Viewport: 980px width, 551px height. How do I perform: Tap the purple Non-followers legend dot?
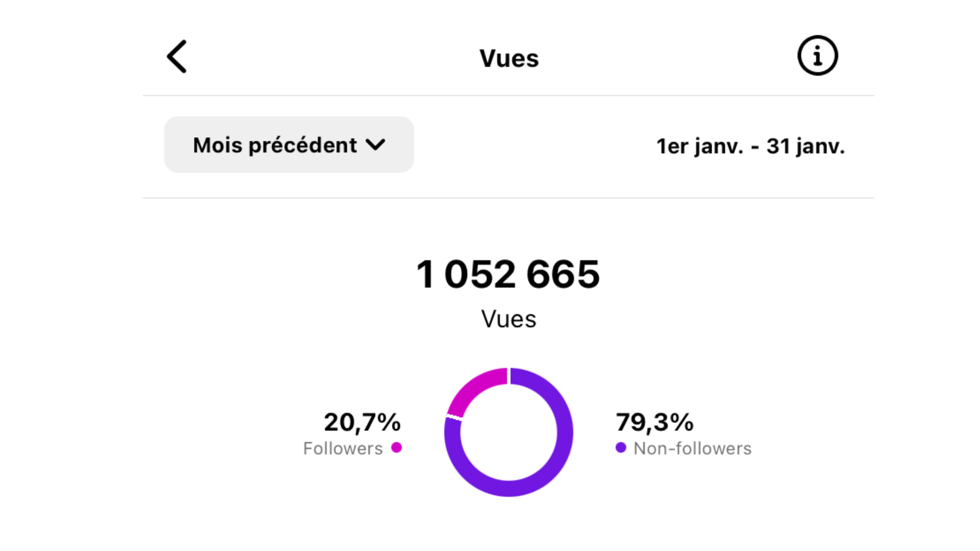[621, 448]
